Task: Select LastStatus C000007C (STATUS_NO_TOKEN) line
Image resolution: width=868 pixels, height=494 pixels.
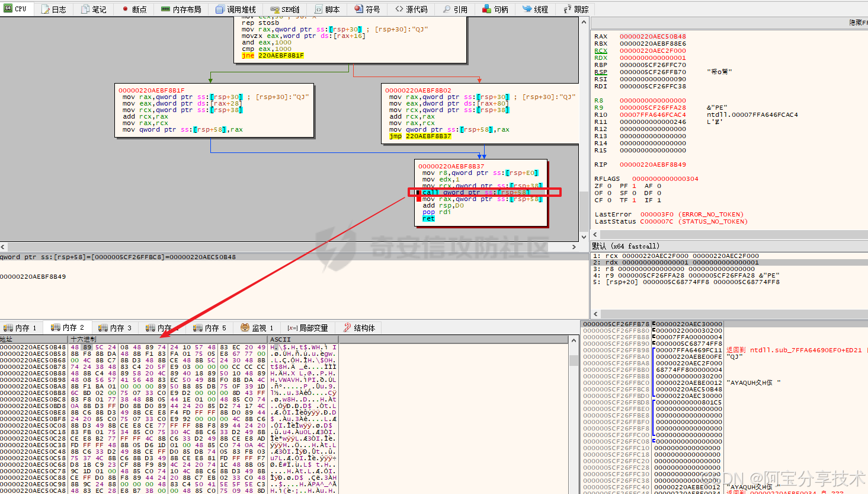Action: pyautogui.click(x=671, y=221)
